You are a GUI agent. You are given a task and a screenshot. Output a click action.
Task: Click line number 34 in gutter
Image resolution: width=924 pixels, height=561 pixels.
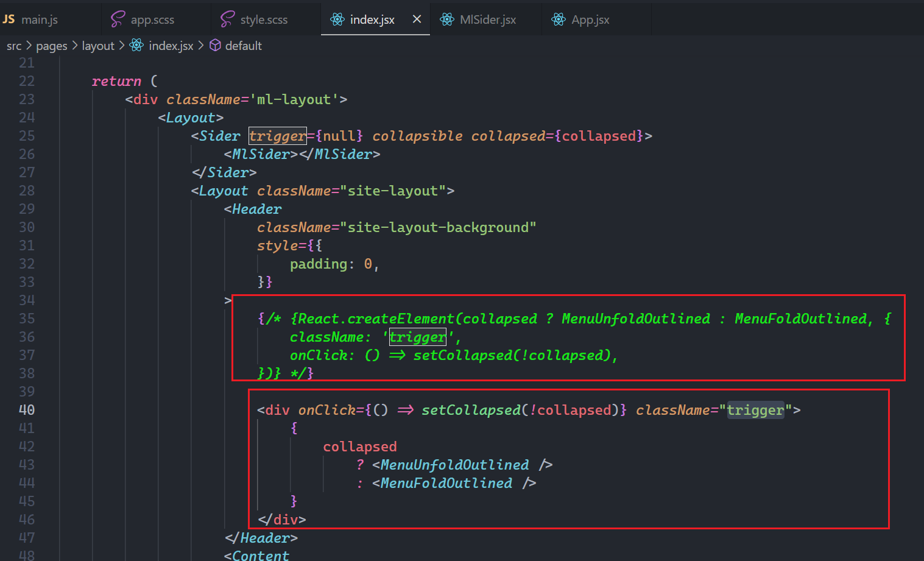tap(27, 300)
